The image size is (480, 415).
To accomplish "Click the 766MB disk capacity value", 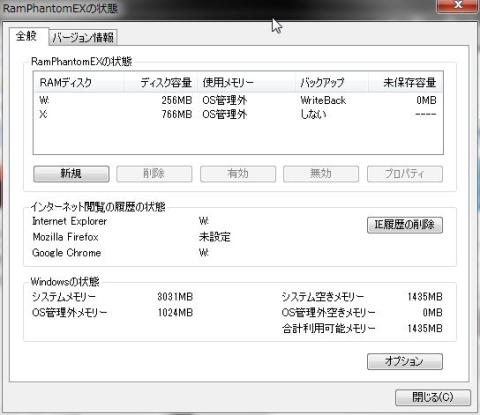I will [x=177, y=114].
